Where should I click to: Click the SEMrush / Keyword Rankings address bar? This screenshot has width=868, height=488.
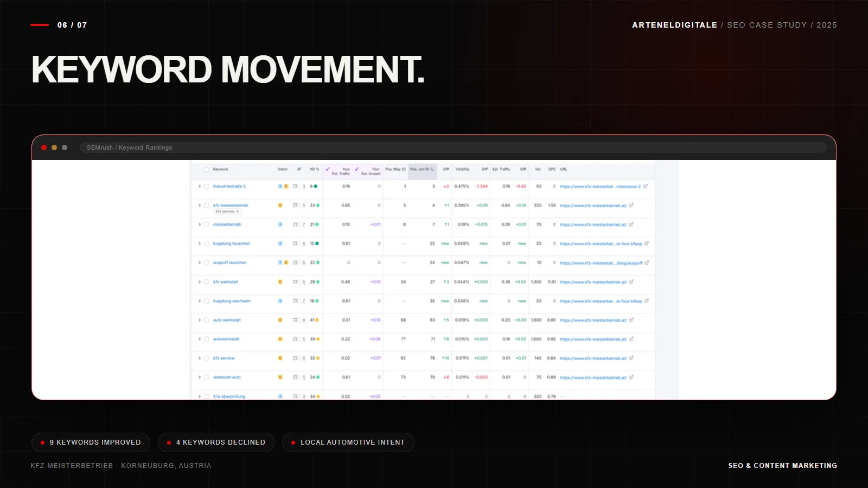pyautogui.click(x=453, y=147)
